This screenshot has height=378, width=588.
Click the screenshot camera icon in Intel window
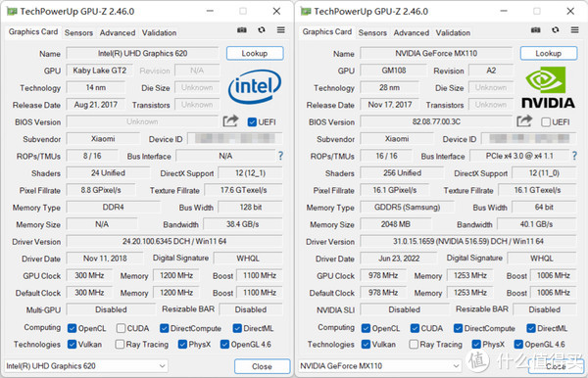coord(242,30)
